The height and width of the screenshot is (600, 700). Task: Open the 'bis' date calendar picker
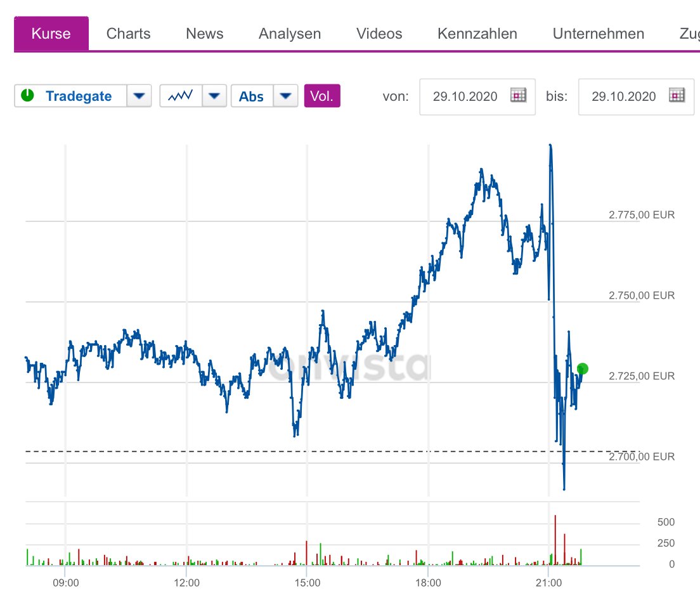677,96
